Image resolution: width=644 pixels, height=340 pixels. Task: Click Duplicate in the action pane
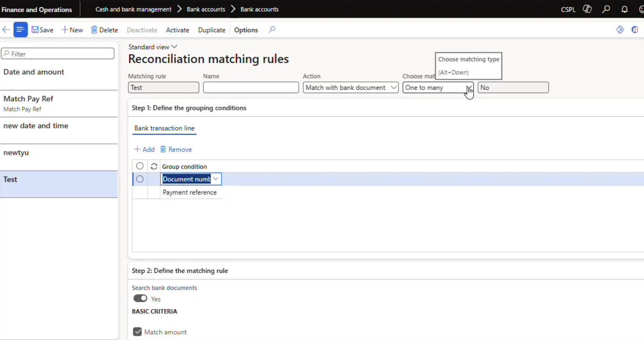(212, 30)
